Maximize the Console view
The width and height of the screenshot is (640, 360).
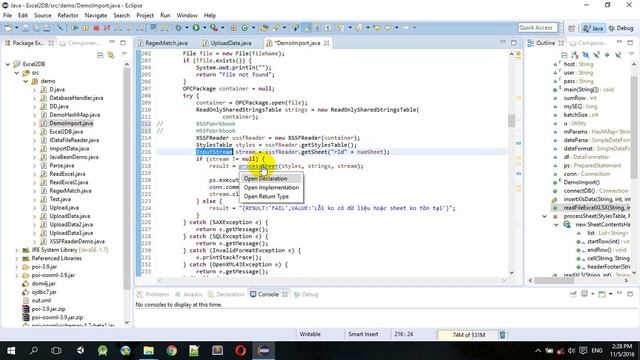point(630,294)
